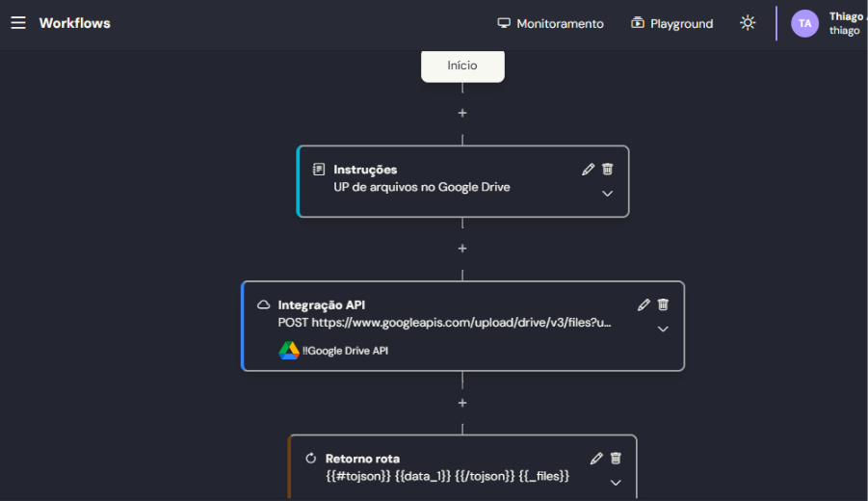Click the Workflows page title
The image size is (868, 501).
(75, 23)
